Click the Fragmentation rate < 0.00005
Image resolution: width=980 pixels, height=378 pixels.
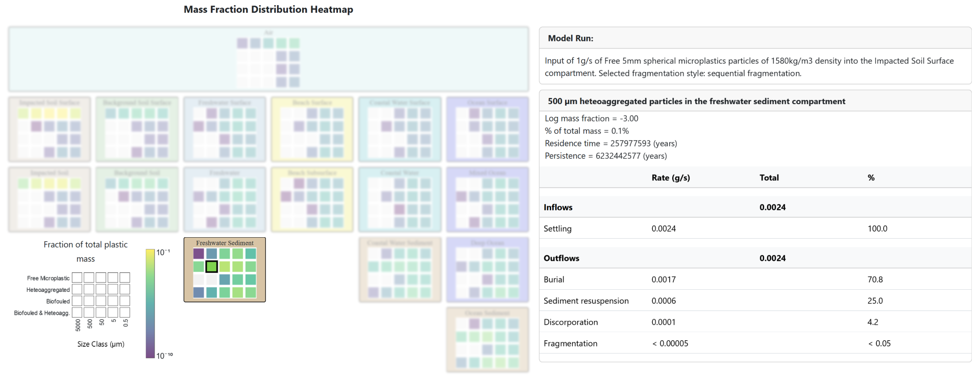[670, 344]
